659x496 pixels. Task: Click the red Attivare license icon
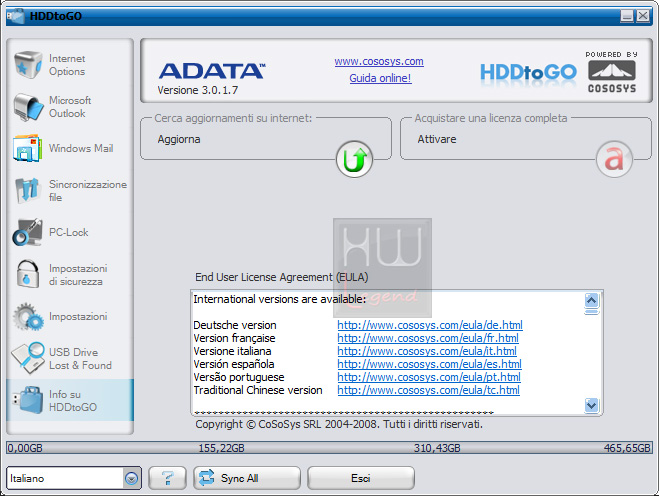pyautogui.click(x=614, y=159)
